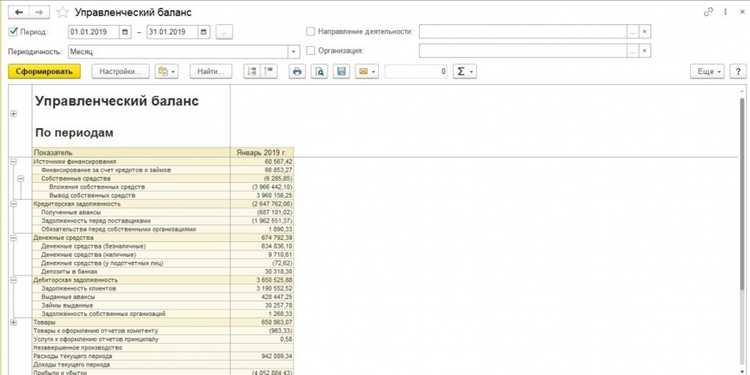Select the Январь 2019 г. column header

point(262,153)
